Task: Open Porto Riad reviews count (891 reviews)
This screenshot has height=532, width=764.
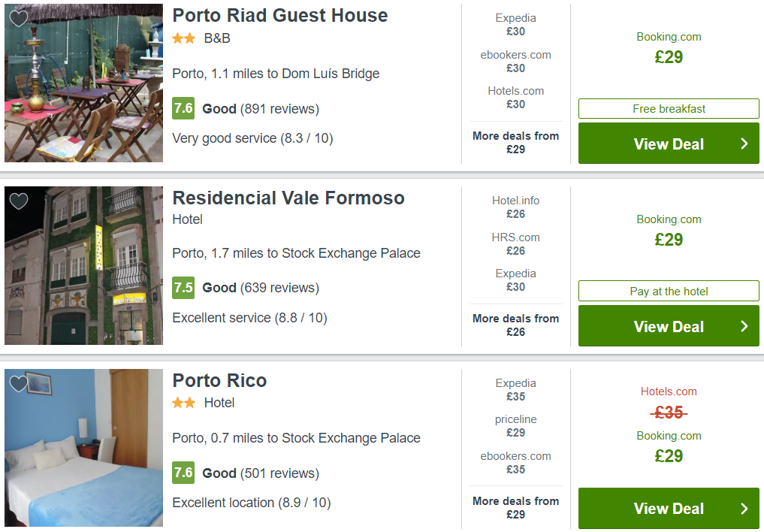Action: tap(279, 109)
